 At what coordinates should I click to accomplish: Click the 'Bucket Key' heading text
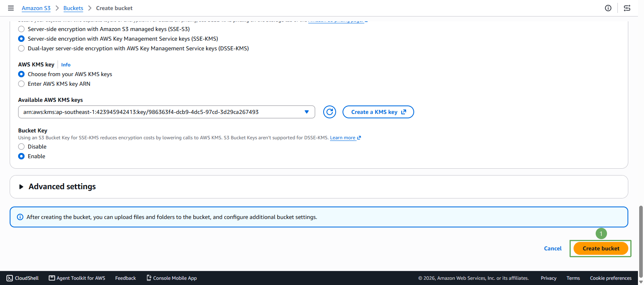[x=33, y=130]
